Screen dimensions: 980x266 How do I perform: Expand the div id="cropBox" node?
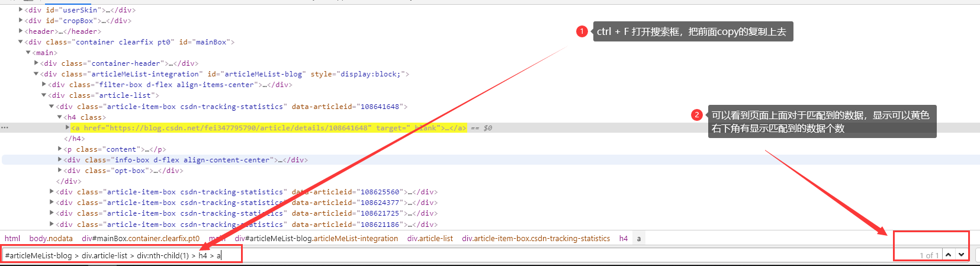(x=21, y=21)
